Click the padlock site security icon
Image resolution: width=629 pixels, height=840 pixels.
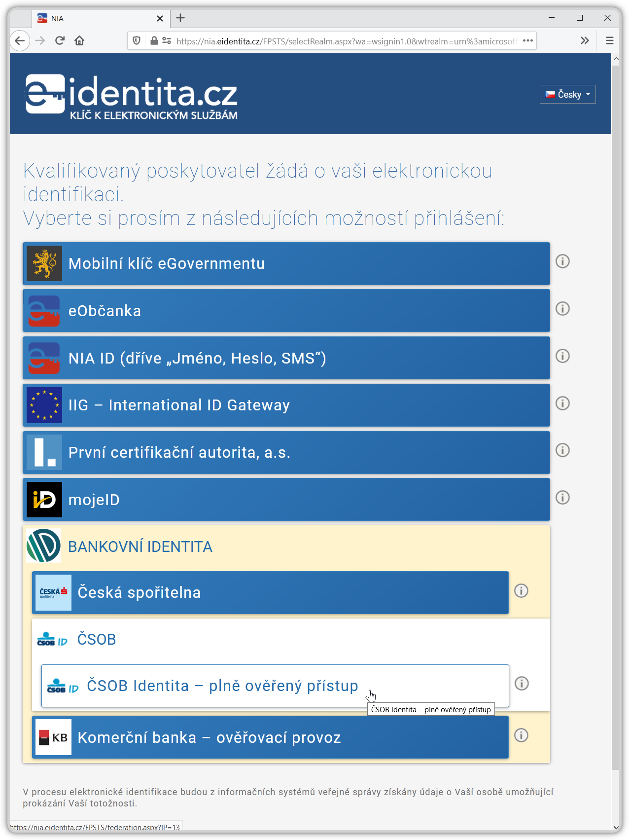click(x=154, y=40)
